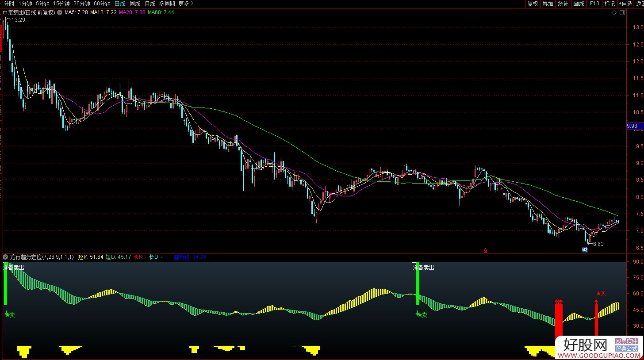The width and height of the screenshot is (644, 360).
Task: Switch to the 分时 intraday view
Action: pos(9,4)
